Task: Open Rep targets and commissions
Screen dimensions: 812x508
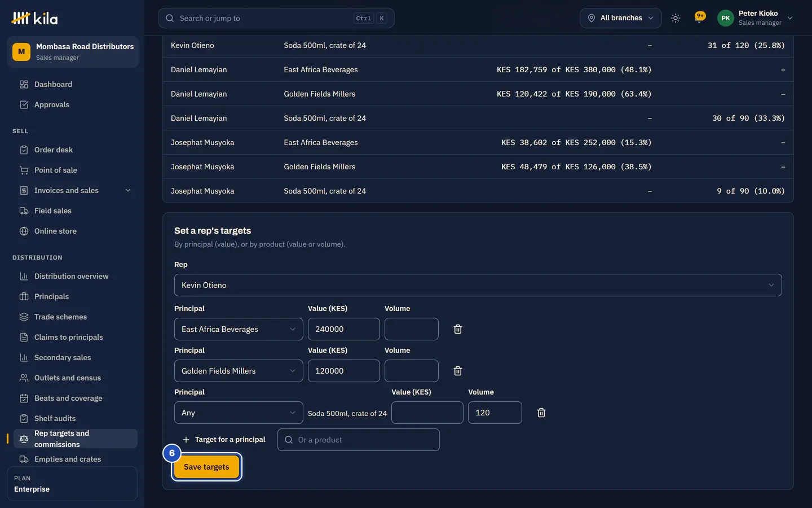Action: 75,439
